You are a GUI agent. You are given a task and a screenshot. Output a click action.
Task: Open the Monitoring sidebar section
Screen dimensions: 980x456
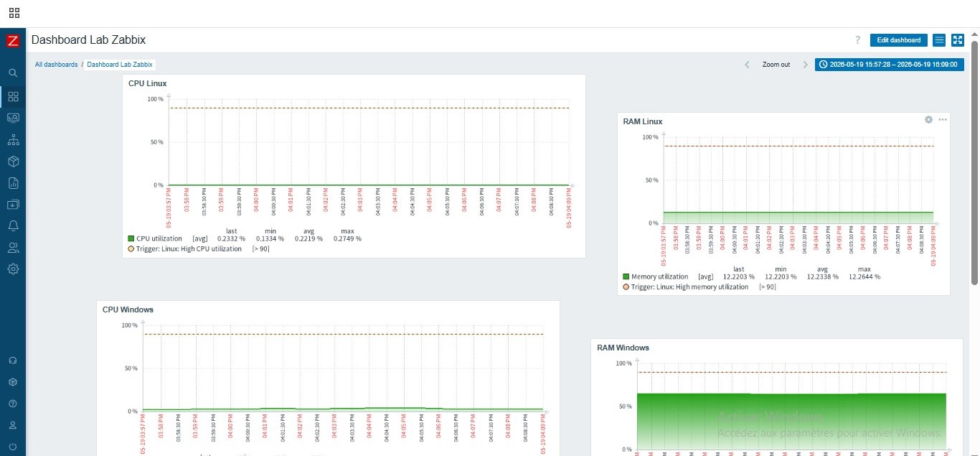pos(13,118)
